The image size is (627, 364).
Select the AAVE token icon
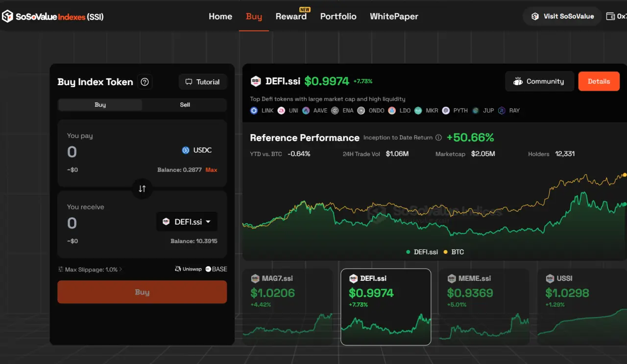click(306, 111)
